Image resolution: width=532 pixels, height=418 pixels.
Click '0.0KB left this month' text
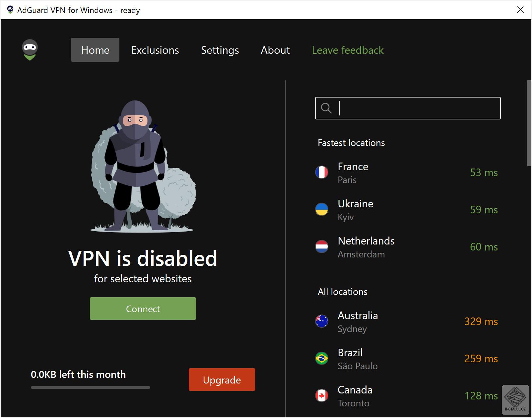click(78, 375)
